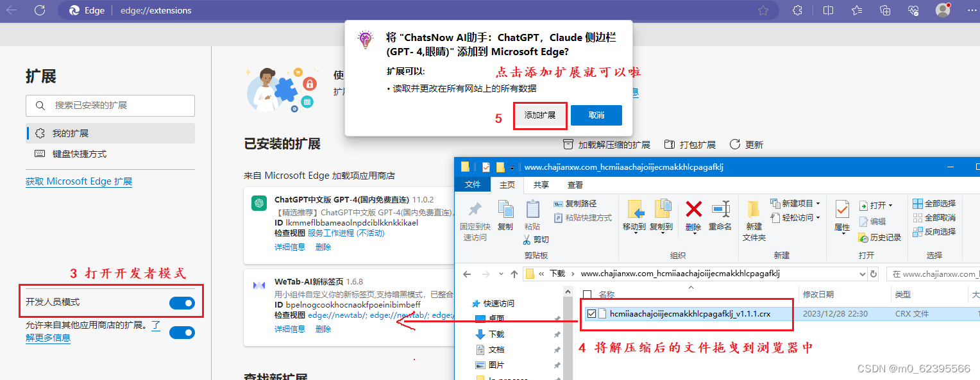Switch to the 主页 ribbon tab

507,185
